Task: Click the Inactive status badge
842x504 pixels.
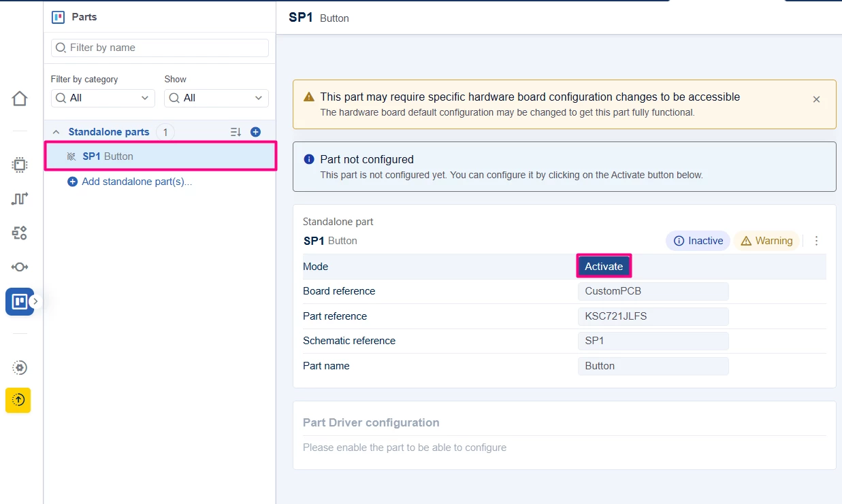Action: [x=698, y=241]
